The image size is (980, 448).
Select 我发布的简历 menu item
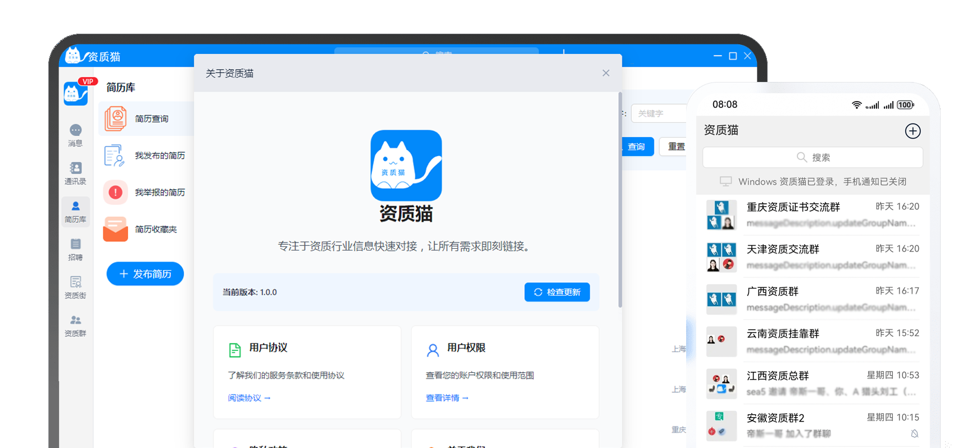coord(146,156)
